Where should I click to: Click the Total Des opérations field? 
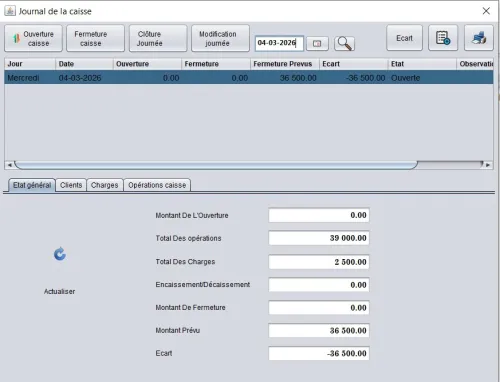(319, 238)
